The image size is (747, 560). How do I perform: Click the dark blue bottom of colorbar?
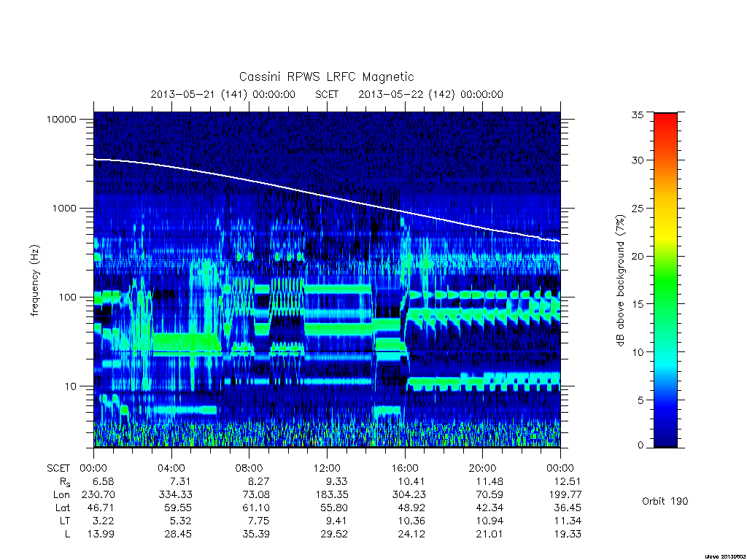tap(665, 440)
